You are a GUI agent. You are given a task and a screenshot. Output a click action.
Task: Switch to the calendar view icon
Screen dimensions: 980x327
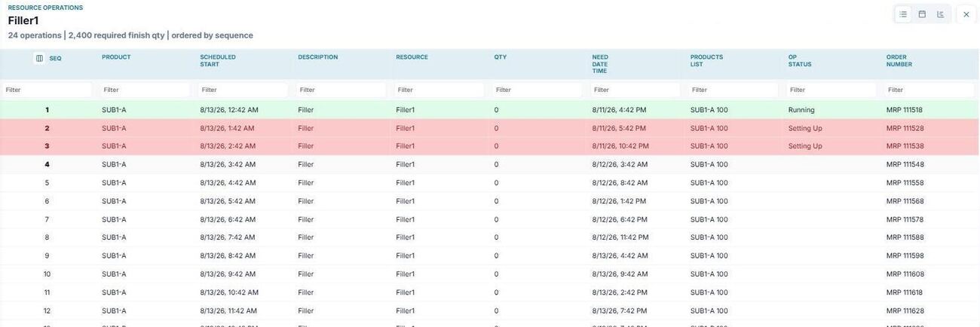[922, 14]
